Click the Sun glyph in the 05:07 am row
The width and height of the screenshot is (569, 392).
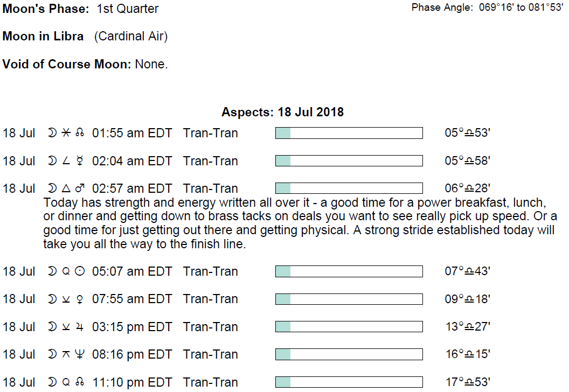[x=80, y=271]
